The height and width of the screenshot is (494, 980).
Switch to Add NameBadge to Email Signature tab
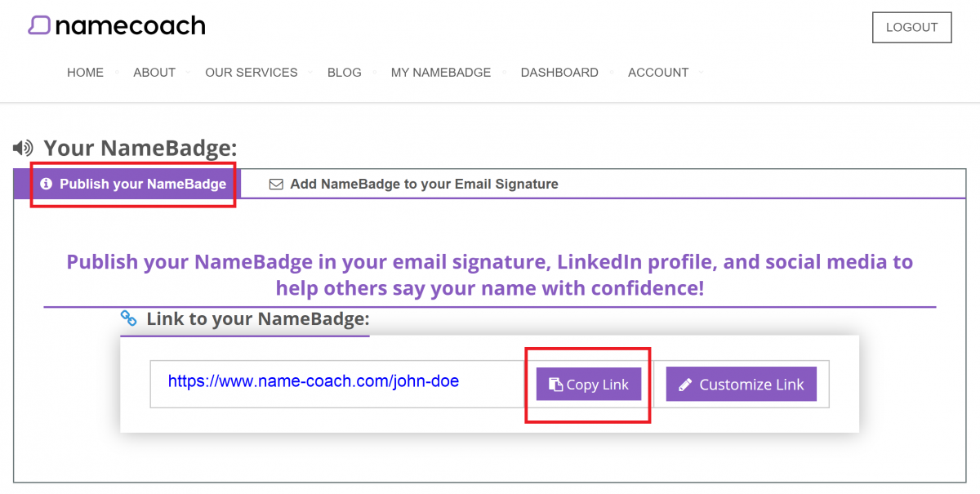click(414, 185)
